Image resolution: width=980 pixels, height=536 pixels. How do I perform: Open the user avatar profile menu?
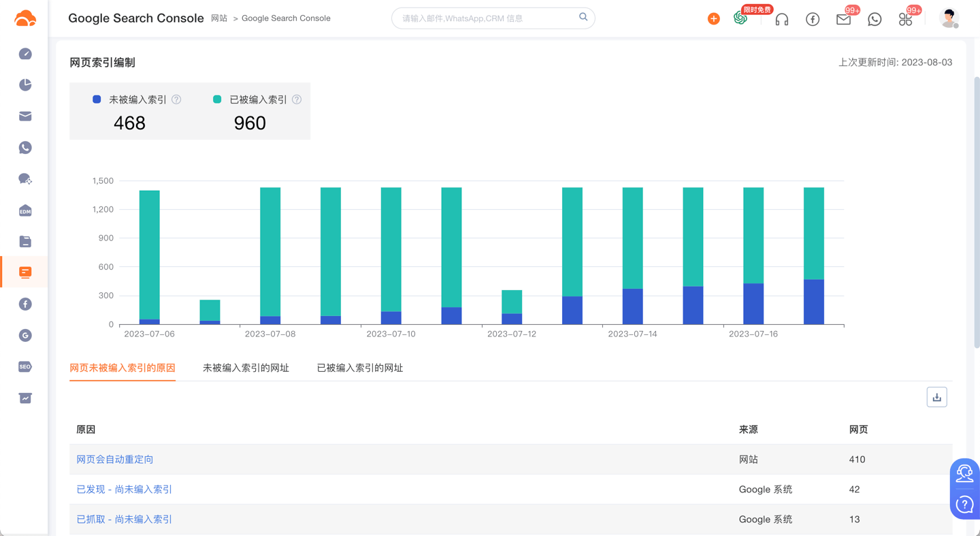coord(949,18)
